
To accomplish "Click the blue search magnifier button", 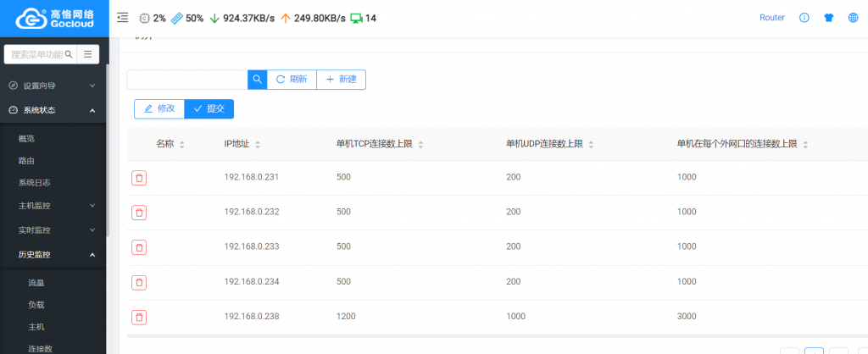I will 257,80.
